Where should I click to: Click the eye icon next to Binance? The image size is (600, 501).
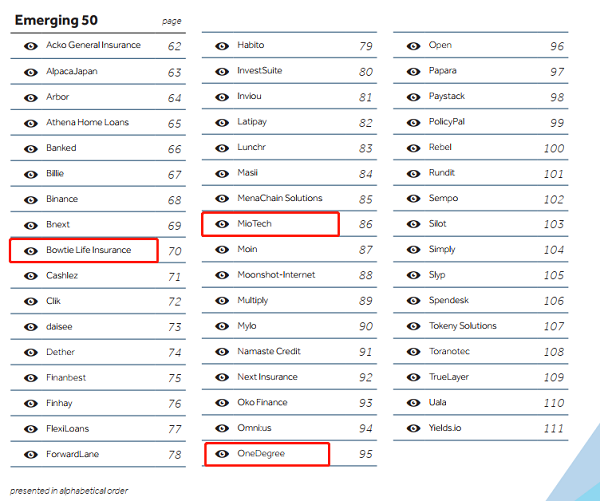(x=29, y=199)
